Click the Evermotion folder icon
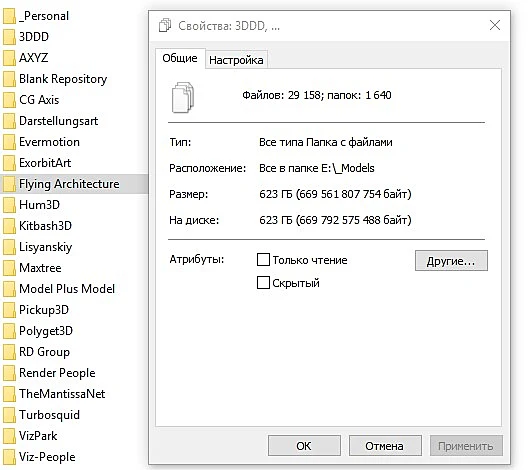The image size is (530, 470). point(9,142)
